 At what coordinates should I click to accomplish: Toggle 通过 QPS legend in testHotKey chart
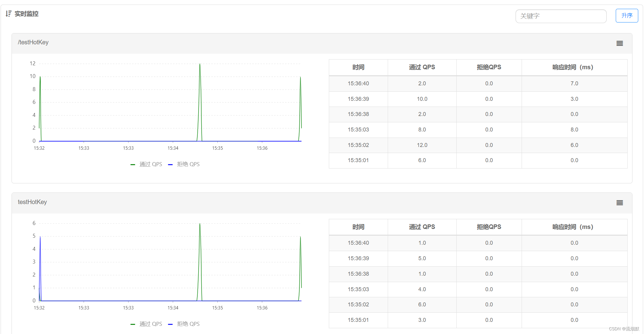click(x=146, y=324)
